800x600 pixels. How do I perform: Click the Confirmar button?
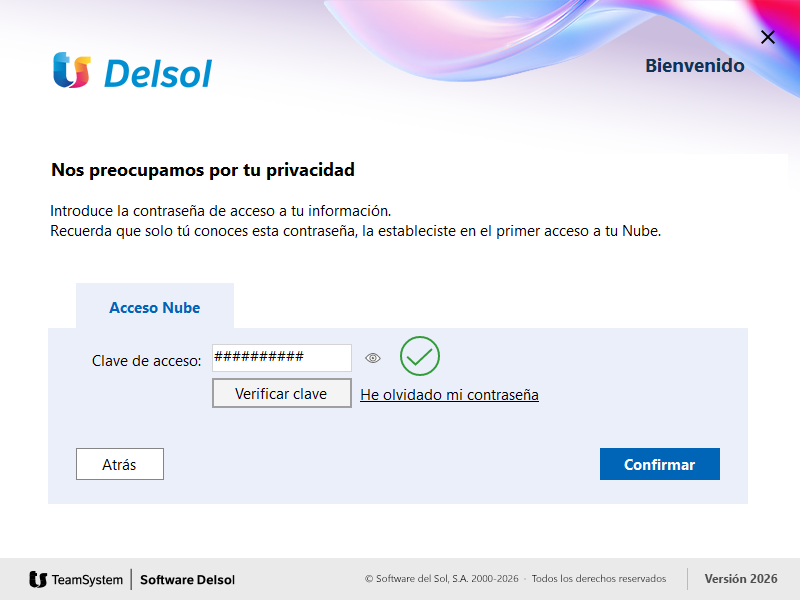(660, 464)
